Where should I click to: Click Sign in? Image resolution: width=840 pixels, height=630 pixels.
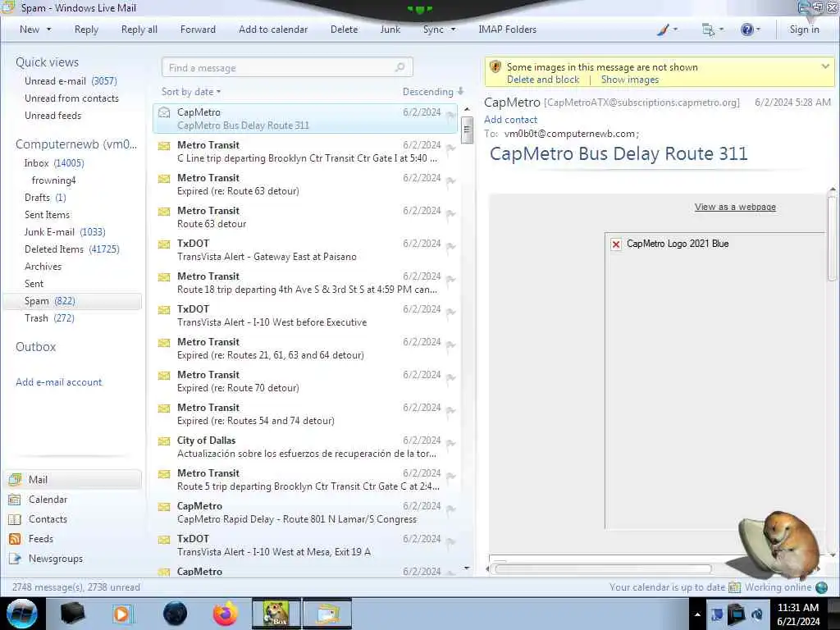804,30
